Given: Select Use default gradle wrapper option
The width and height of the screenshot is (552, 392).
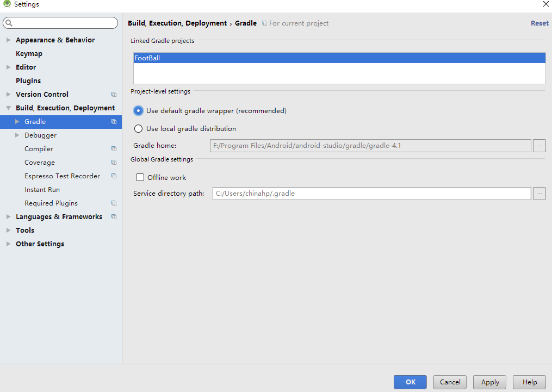Looking at the screenshot, I should (138, 111).
